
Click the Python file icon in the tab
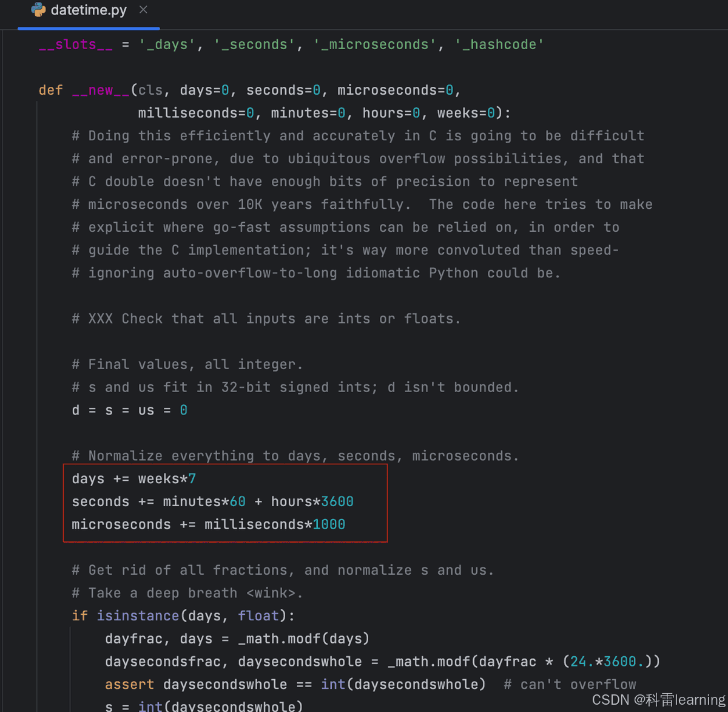[x=38, y=10]
